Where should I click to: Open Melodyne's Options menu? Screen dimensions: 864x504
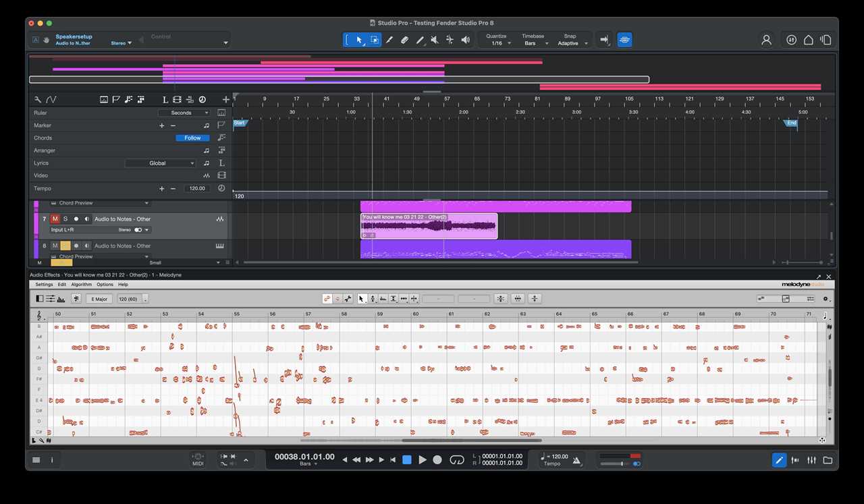coord(105,284)
